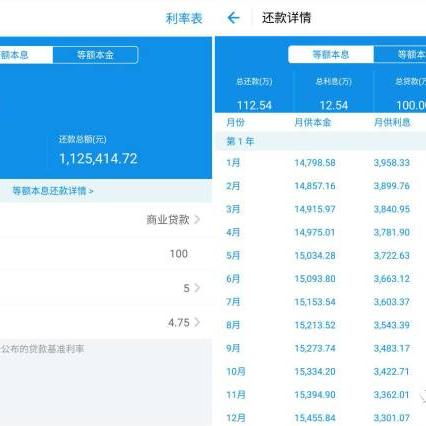This screenshot has height=426, width=426.
Task: Tap 总利息(万) value 12.54
Action: click(x=334, y=106)
